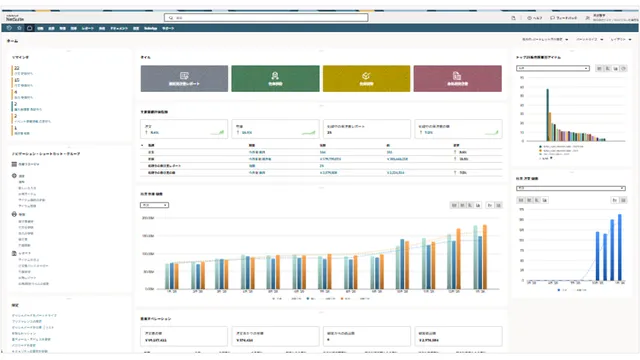
Task: Open the first KPI card with trend sparkline
Action: click(184, 129)
